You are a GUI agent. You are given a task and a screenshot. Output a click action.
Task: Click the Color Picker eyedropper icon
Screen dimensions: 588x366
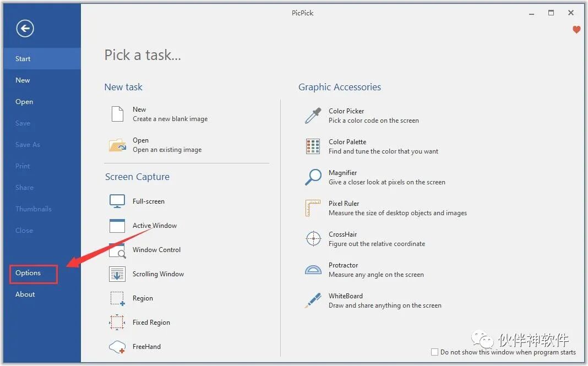[313, 116]
